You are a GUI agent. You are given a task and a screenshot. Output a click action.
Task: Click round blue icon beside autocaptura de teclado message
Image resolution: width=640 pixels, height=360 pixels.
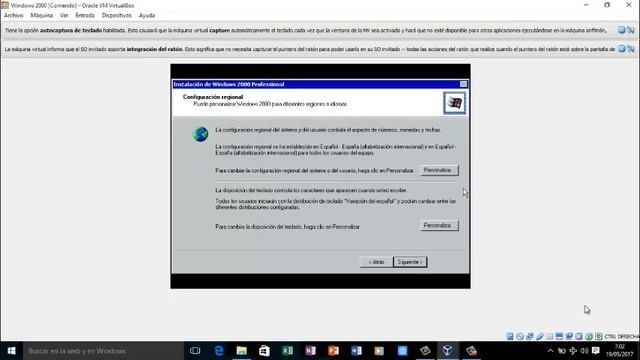click(622, 30)
